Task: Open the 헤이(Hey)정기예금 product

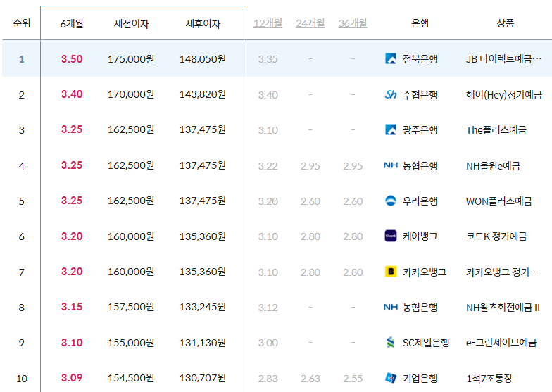Action: point(504,94)
